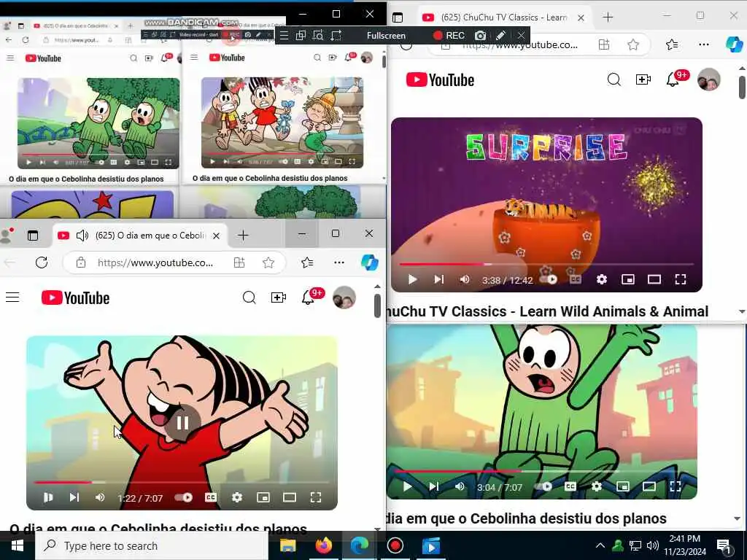Open Copilot in the bottom-left Edge window
Viewport: 747px width, 560px height.
pyautogui.click(x=370, y=262)
